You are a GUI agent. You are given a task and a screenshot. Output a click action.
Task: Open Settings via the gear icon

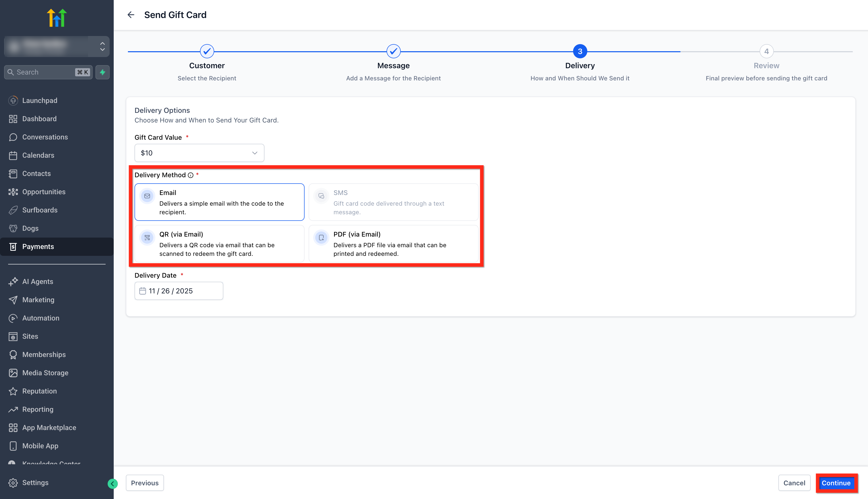(13, 483)
